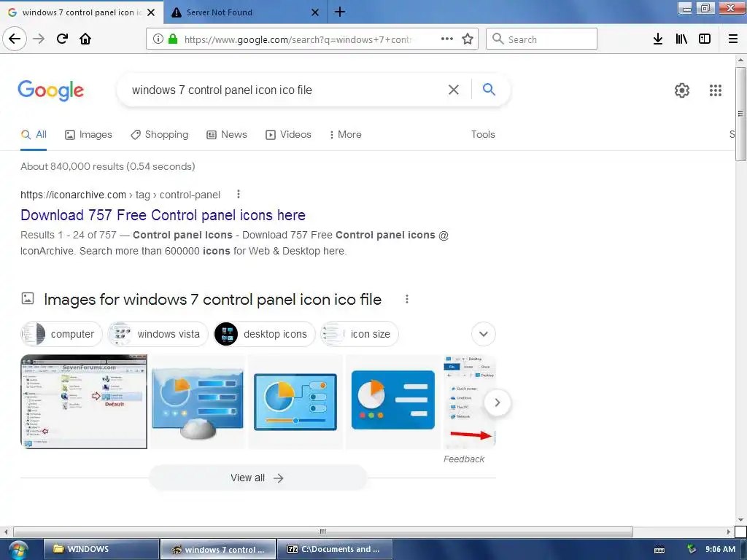The image size is (747, 560).
Task: Switch to the Server Not Found tab
Action: (245, 12)
